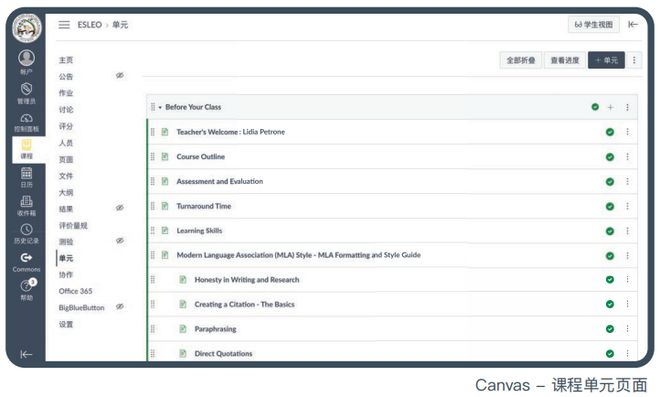Open the Paraphrasing page link
This screenshot has width=660, height=397.
(x=215, y=329)
